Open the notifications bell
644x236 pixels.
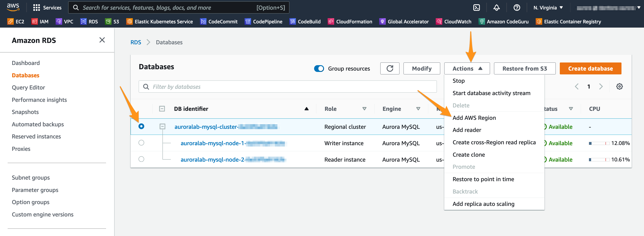497,8
